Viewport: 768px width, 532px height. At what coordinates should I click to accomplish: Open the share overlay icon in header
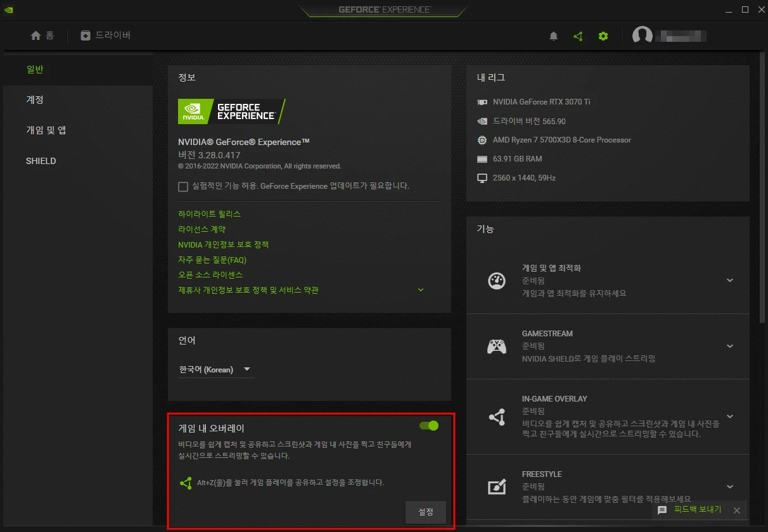[x=578, y=36]
